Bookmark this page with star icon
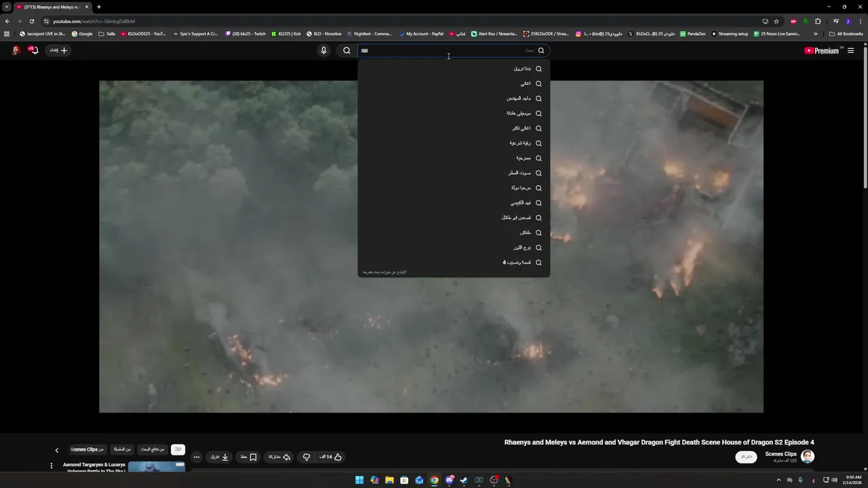The width and height of the screenshot is (868, 488). click(776, 21)
